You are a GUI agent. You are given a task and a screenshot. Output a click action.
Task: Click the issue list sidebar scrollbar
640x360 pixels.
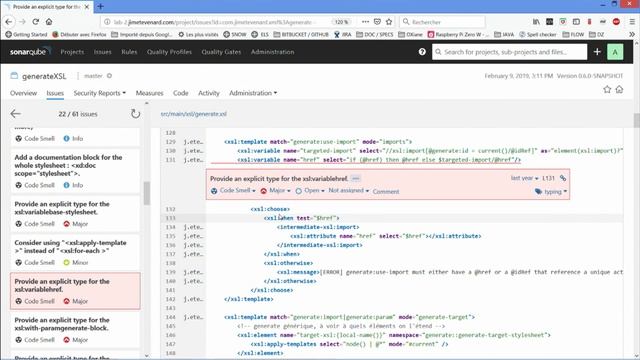(147, 193)
